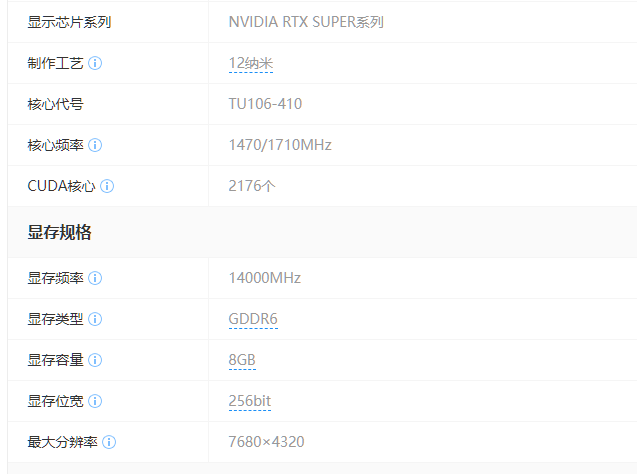Screen dimensions: 637x474
Task: Click info icon next to 制作工艺
Action: [95, 63]
